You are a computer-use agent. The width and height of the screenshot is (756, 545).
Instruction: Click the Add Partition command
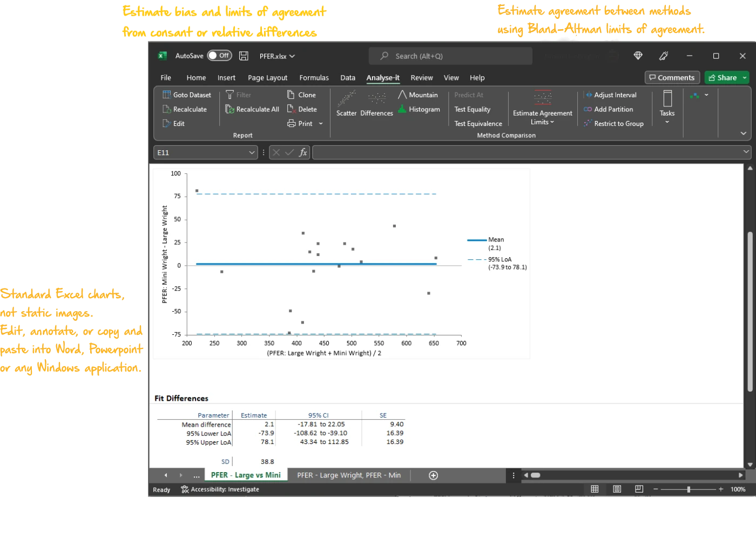609,109
